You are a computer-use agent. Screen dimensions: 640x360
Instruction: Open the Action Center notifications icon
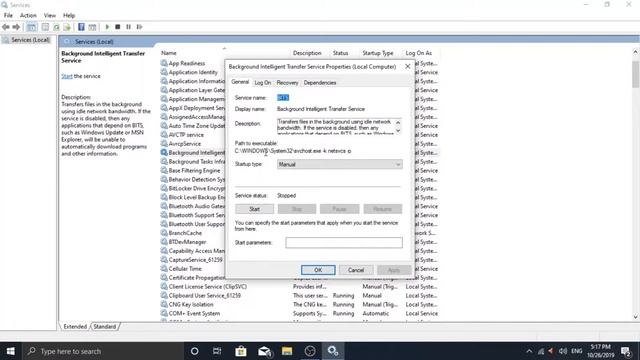(626, 351)
